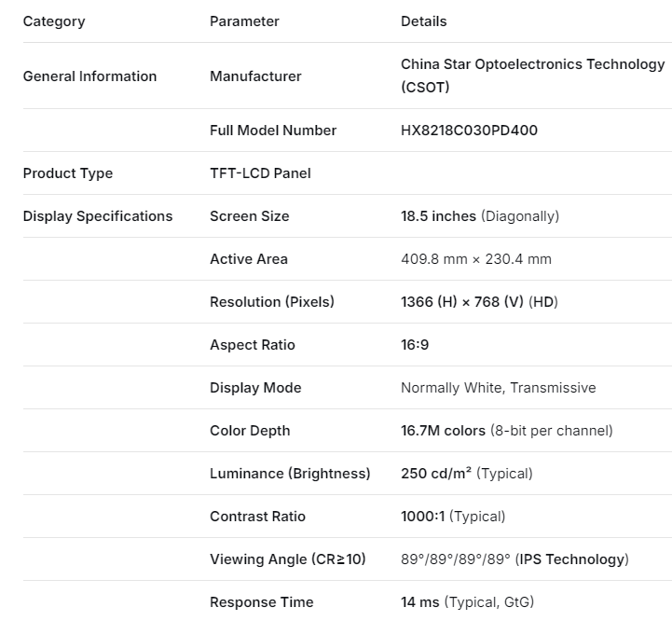Click the Category column header

[53, 21]
